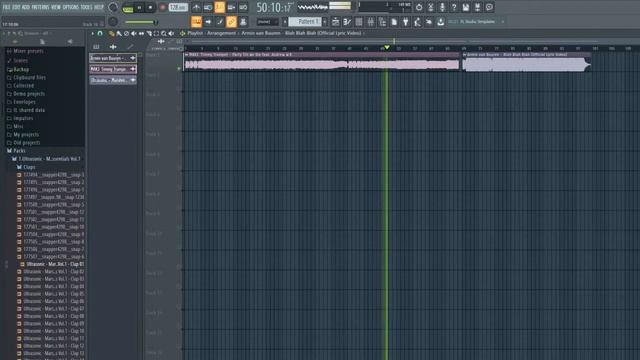The height and width of the screenshot is (360, 640).
Task: Open the ADD menu
Action: coord(26,7)
